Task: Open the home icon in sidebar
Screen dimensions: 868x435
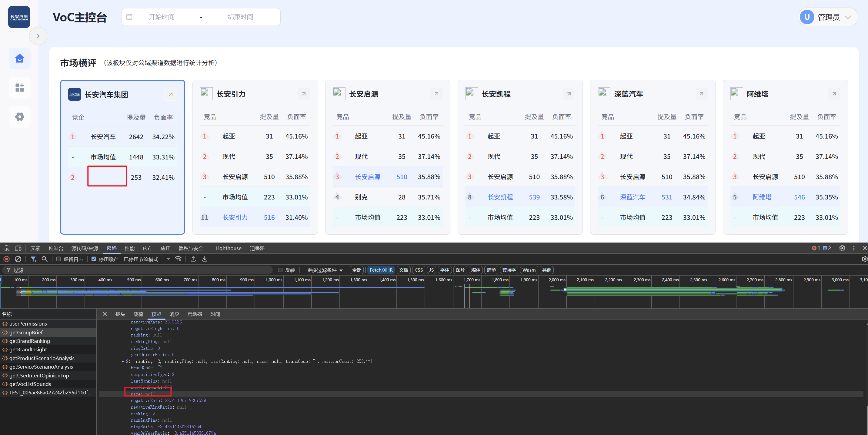Action: click(x=19, y=59)
